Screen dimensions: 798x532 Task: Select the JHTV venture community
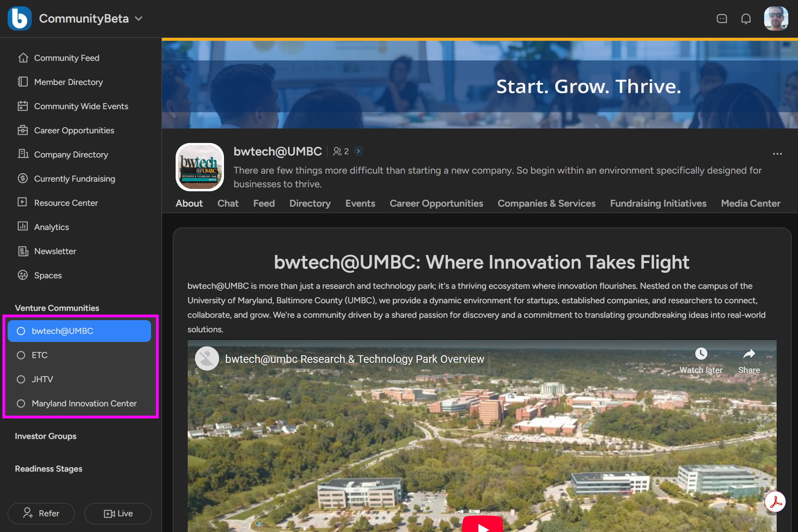click(x=79, y=379)
